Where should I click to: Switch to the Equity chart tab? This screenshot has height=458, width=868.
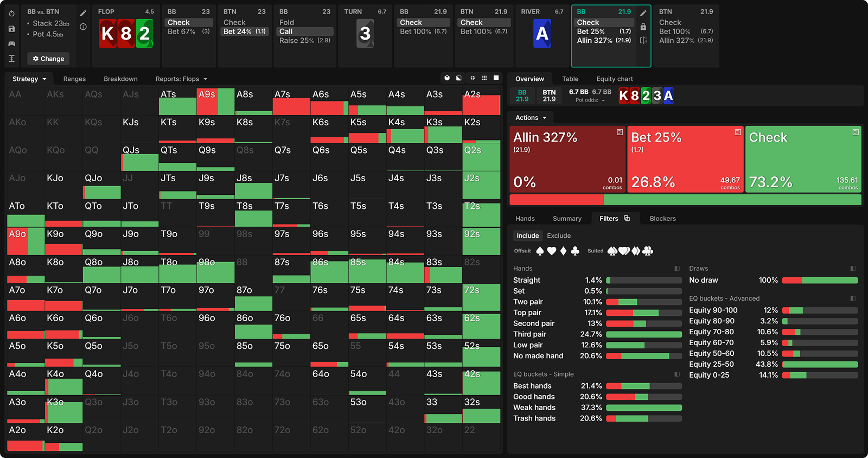click(x=614, y=79)
